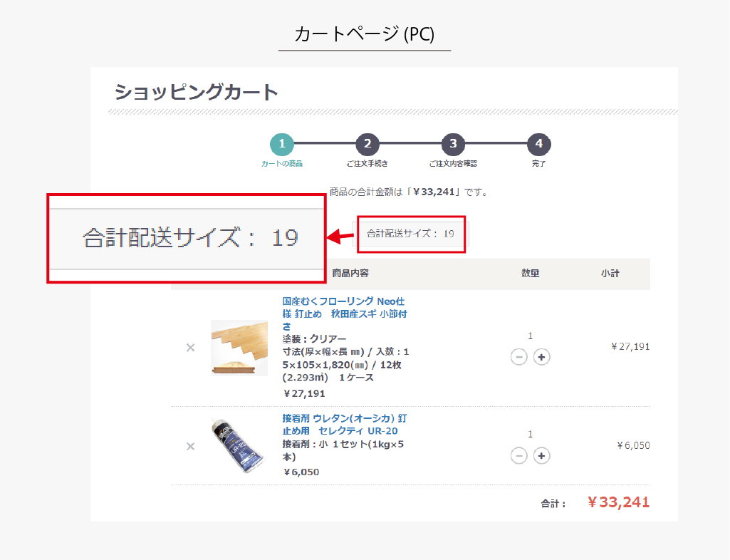Click the small 合計配送サイズ: 19 box

(411, 234)
